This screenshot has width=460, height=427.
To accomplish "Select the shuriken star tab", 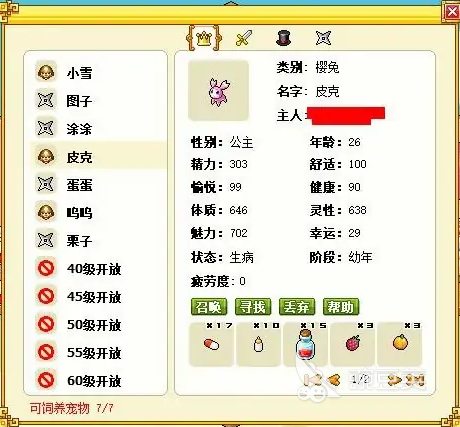I will (x=323, y=38).
